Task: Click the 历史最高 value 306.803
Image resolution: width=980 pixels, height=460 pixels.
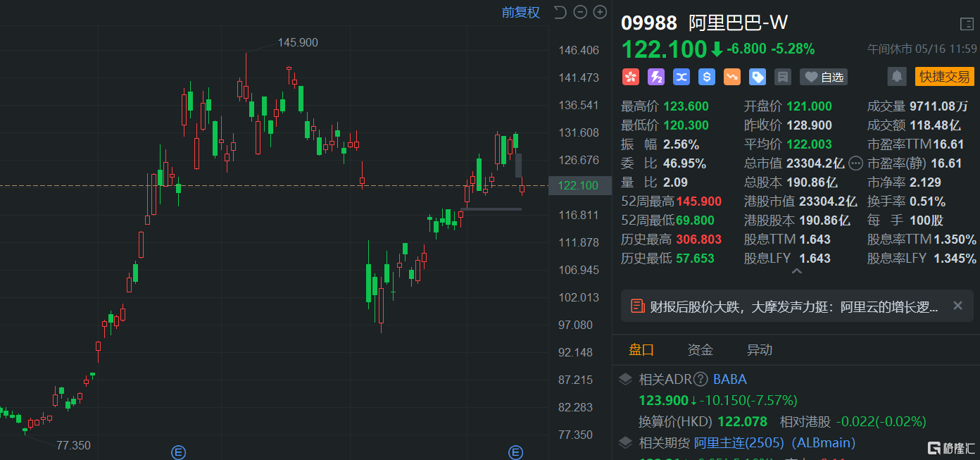Action: (699, 240)
